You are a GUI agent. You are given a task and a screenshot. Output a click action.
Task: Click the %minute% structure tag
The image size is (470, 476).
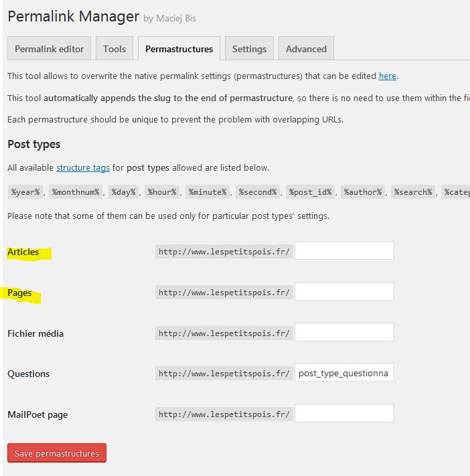[x=208, y=192]
